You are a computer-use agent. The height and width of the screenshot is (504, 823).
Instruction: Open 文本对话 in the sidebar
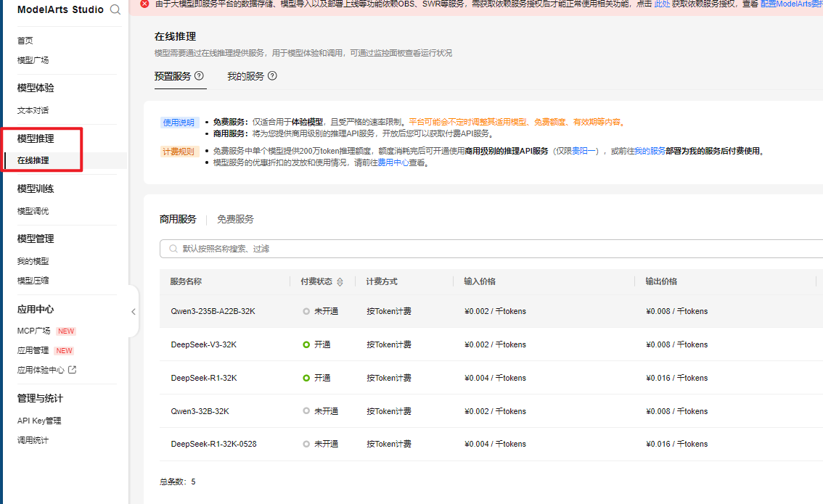(x=33, y=110)
